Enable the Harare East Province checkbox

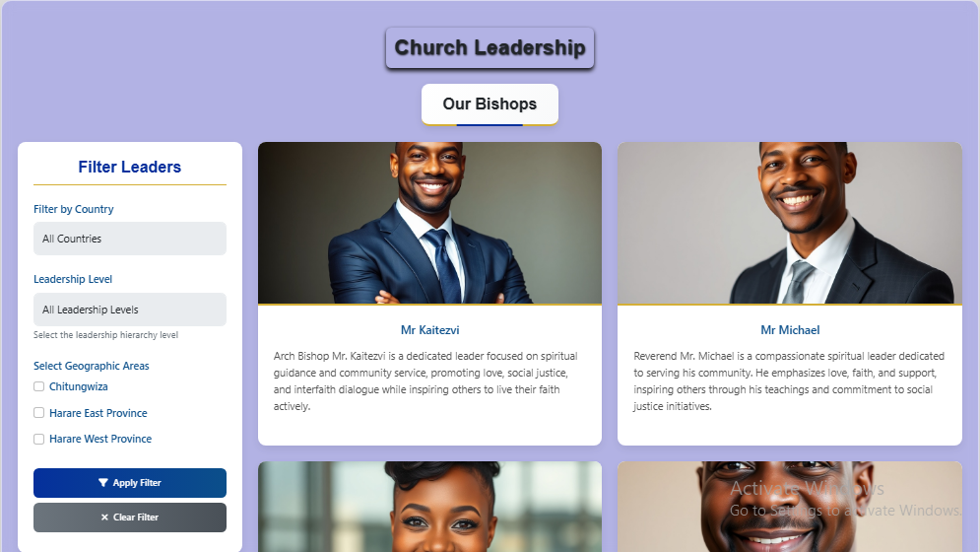38,413
